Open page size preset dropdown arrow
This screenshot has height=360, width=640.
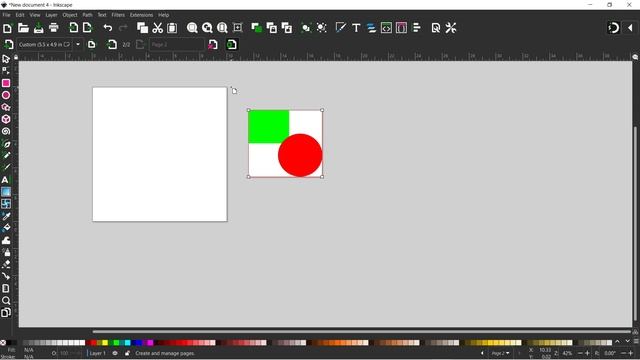tap(78, 44)
